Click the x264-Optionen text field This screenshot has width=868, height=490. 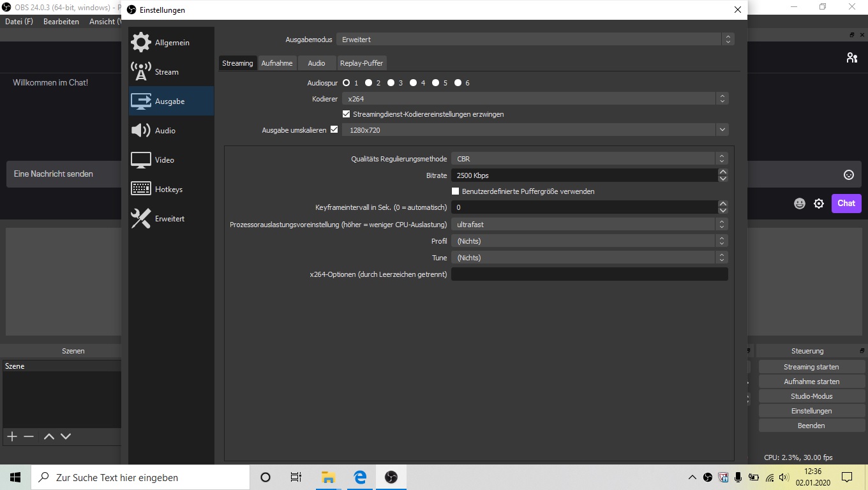coord(589,274)
